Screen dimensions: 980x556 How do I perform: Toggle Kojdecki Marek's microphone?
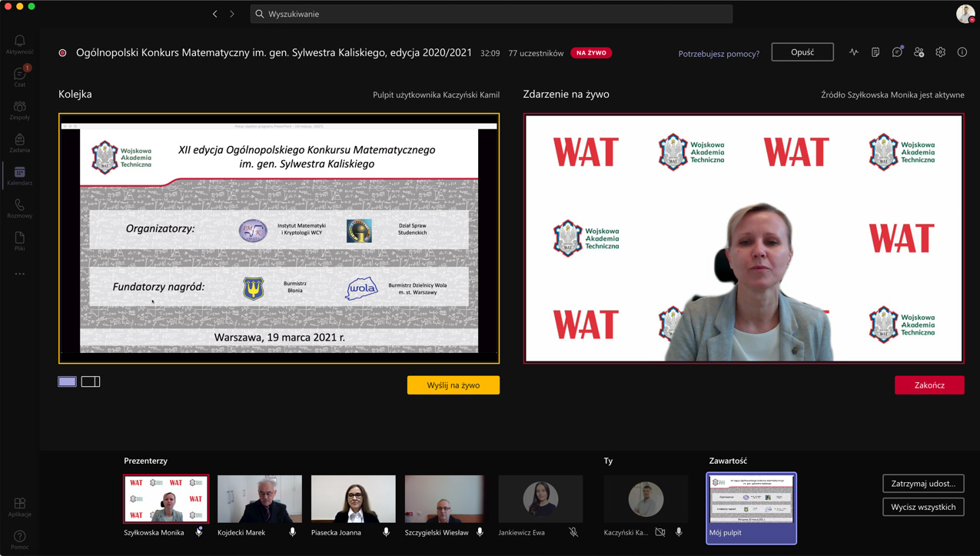tap(293, 532)
